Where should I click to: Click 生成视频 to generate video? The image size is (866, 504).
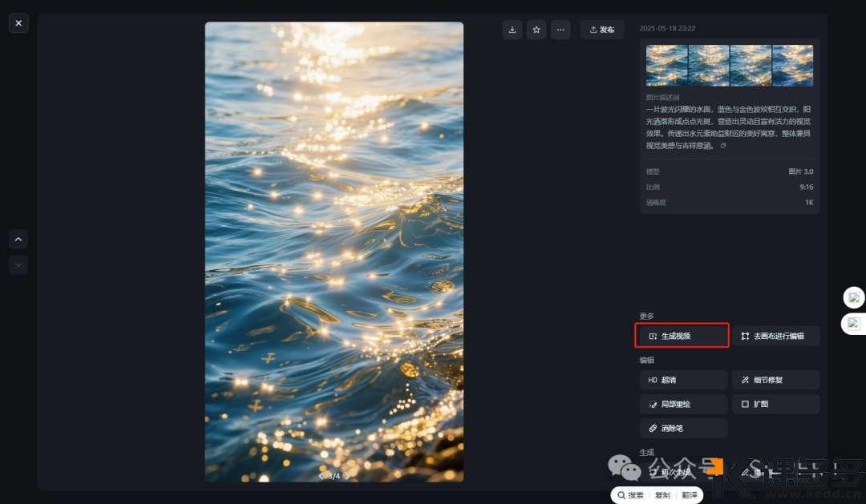click(x=682, y=336)
